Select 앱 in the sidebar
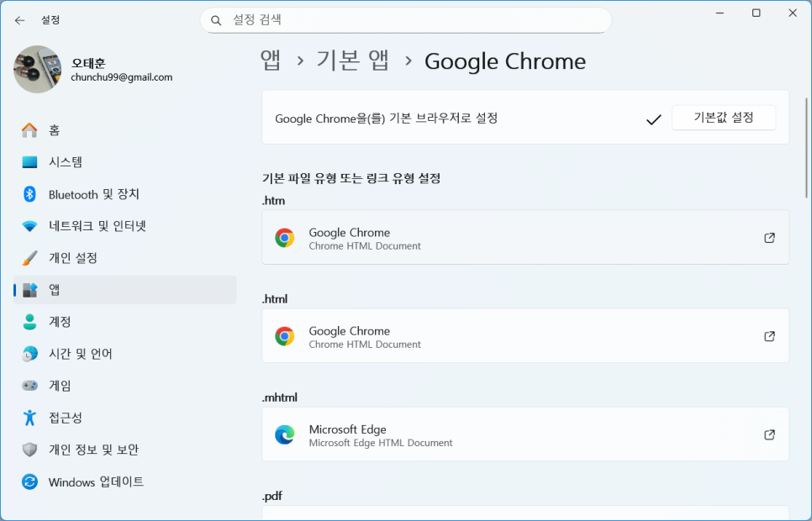 point(124,290)
